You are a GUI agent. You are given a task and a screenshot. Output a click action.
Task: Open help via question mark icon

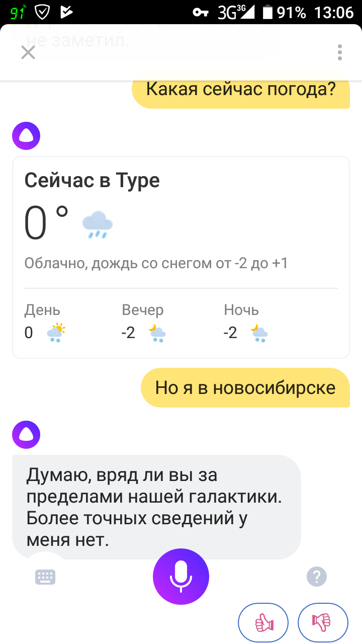pyautogui.click(x=317, y=577)
